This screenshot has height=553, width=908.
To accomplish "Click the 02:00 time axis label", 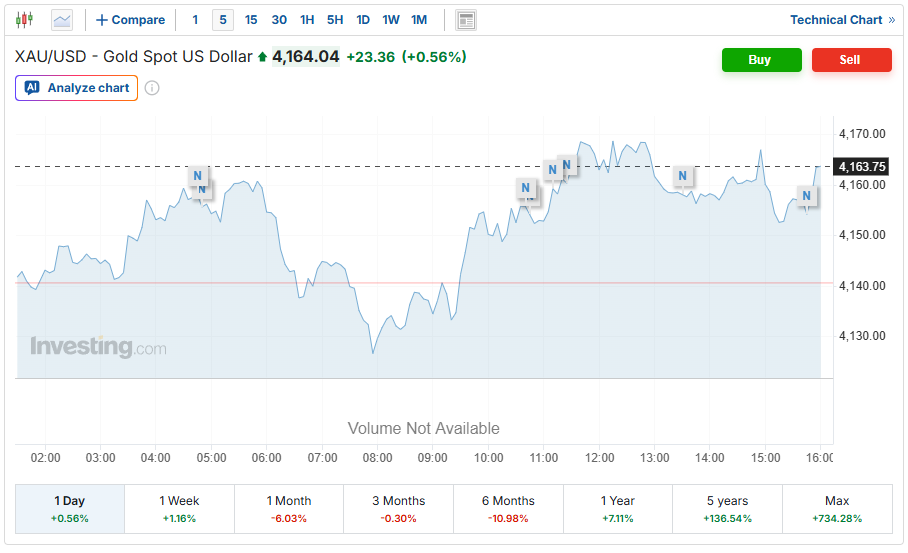I will pyautogui.click(x=45, y=458).
